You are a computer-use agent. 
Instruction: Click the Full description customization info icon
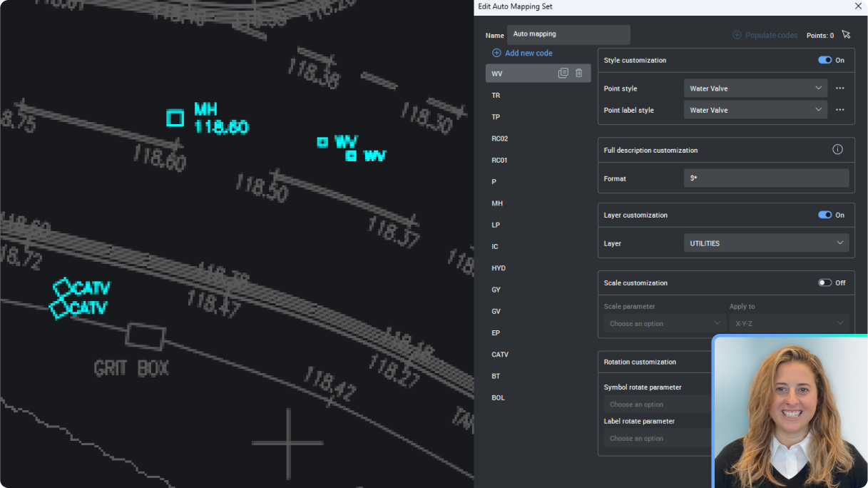point(837,149)
